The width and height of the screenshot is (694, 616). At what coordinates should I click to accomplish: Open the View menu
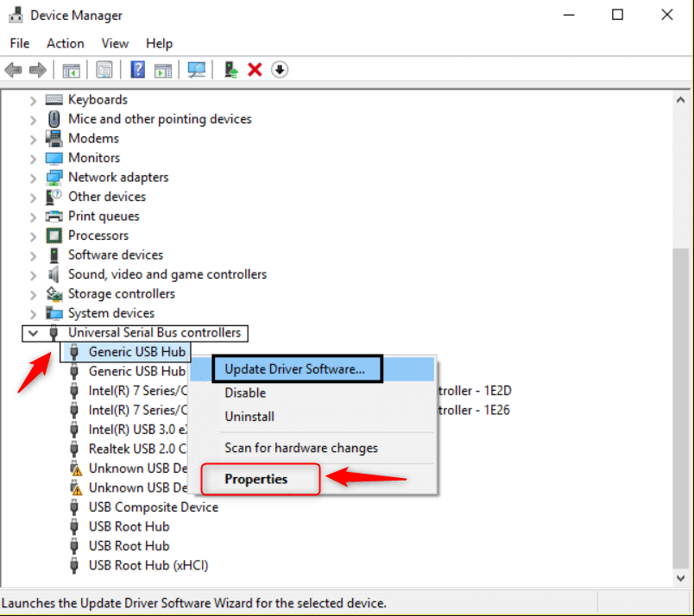[x=115, y=43]
